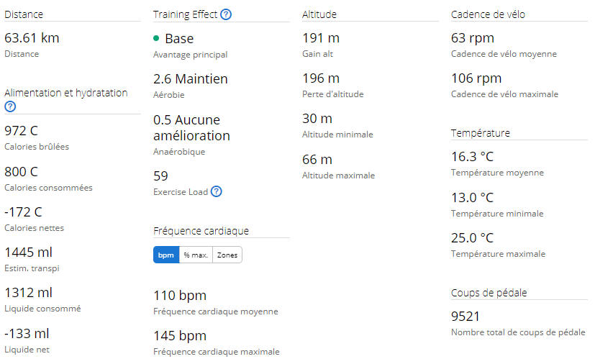595x364 pixels.
Task: Click the green Base status dot
Action: 156,38
